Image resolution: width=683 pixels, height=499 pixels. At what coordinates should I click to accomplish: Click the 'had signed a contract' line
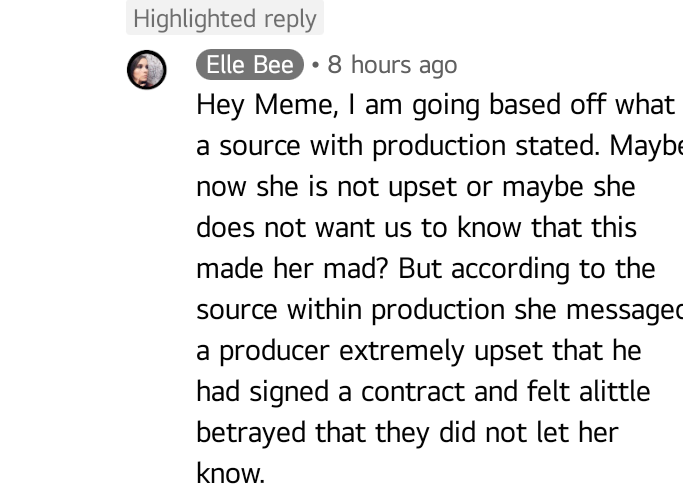point(422,392)
